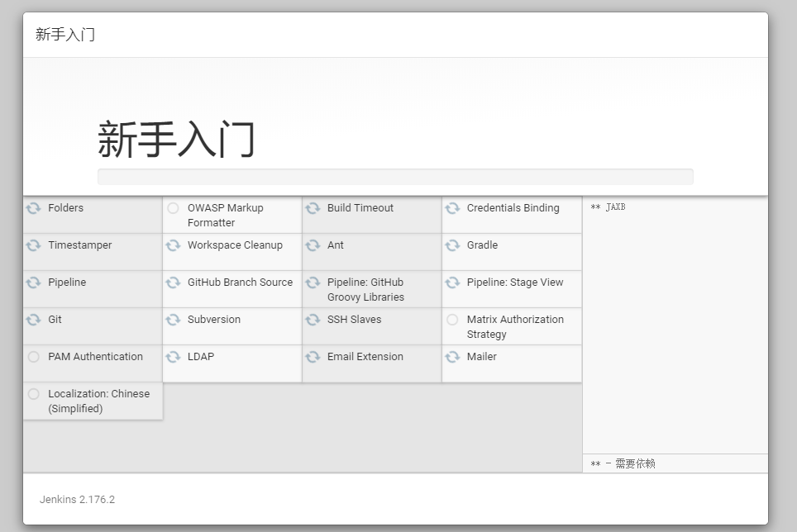Viewport: 797px width, 532px height.
Task: Click the sync icon next to Subversion
Action: click(173, 320)
